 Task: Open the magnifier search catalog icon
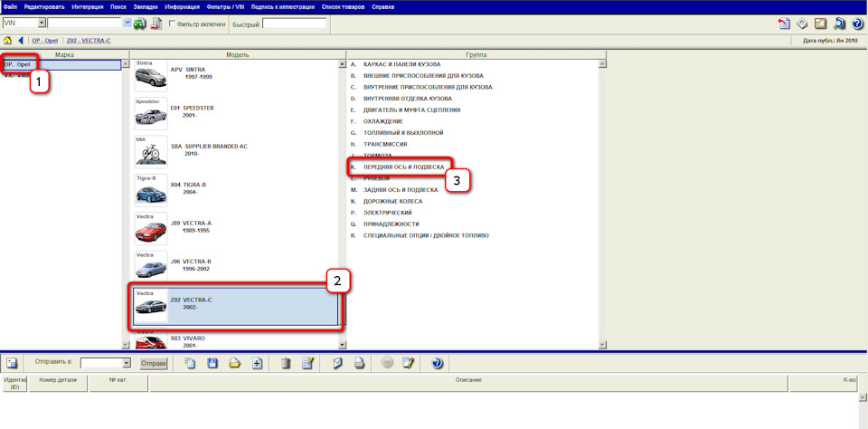click(x=839, y=24)
